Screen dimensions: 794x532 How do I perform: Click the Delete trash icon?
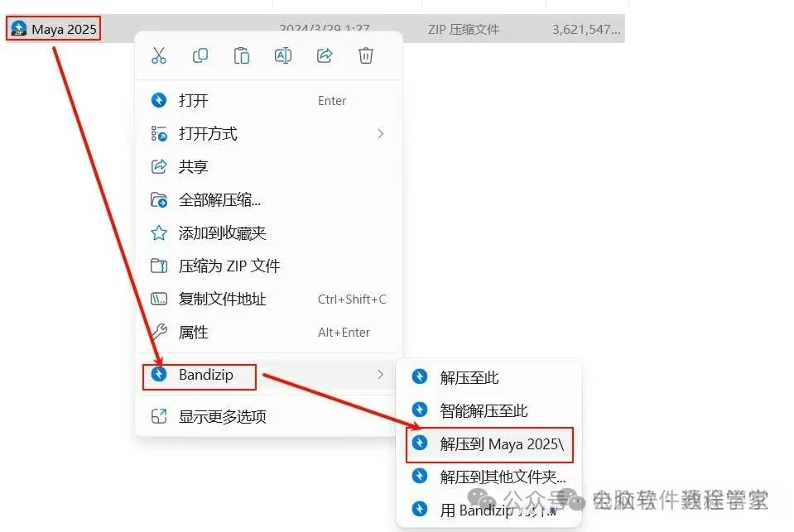click(x=366, y=55)
